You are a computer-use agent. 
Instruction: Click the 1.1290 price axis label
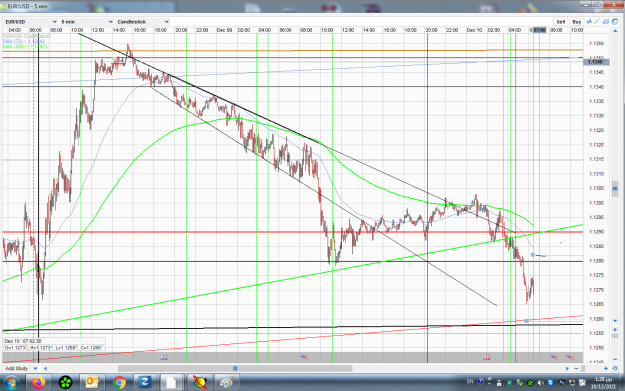pyautogui.click(x=596, y=232)
